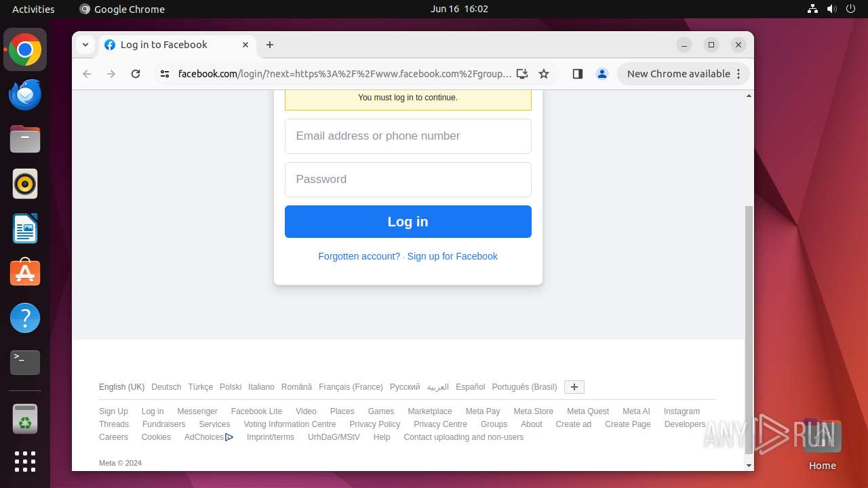Image resolution: width=868 pixels, height=488 pixels.
Task: Open the volume system tray icon
Action: (x=832, y=9)
